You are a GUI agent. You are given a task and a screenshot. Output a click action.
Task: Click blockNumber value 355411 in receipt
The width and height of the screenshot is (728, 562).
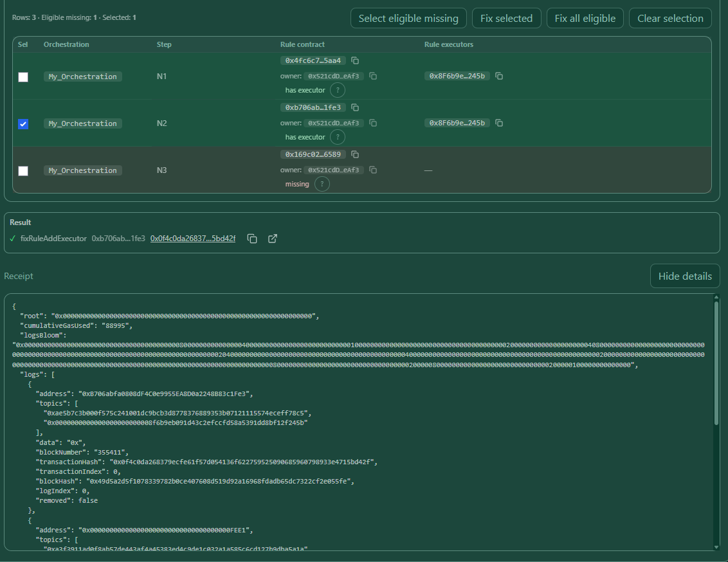tap(109, 452)
